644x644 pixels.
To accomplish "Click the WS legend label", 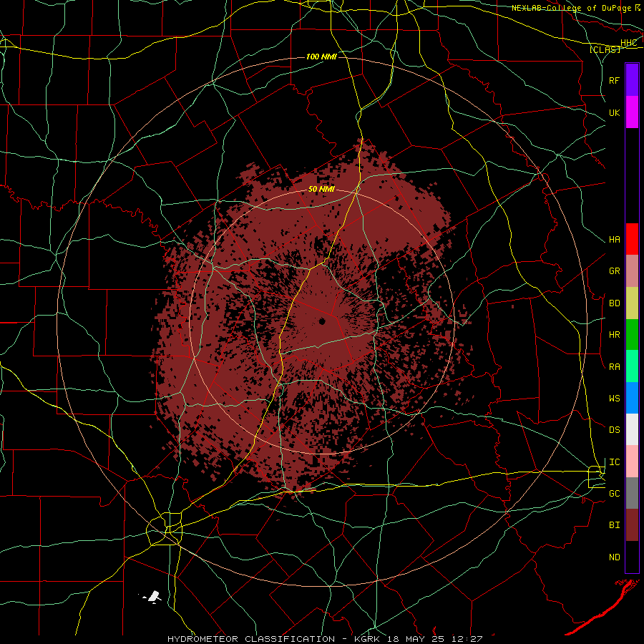I will coord(615,399).
